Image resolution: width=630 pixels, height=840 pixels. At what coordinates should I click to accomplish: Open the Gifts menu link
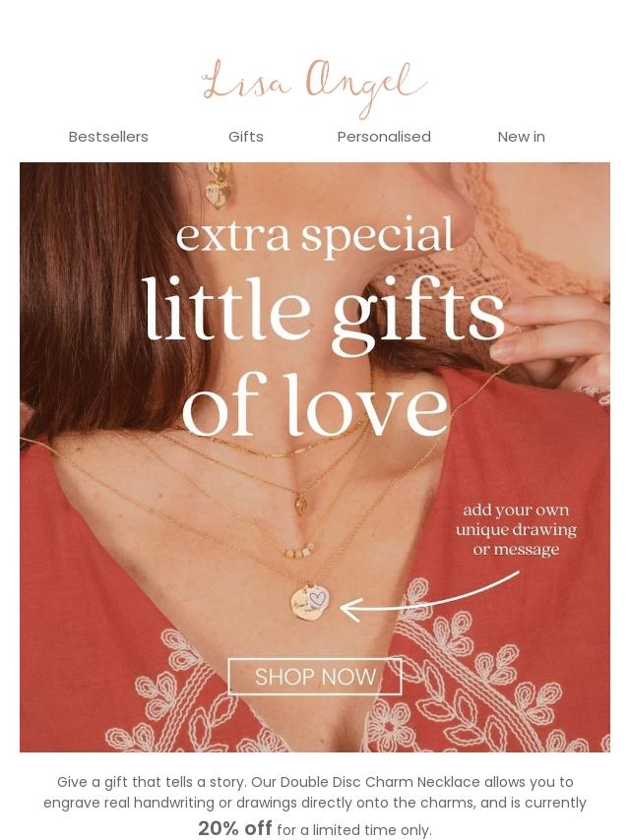(245, 137)
